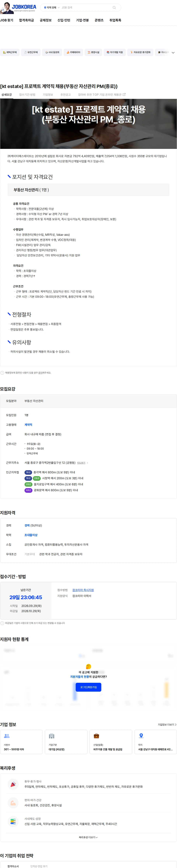Open the 신입·인턴 menu

point(64,20)
